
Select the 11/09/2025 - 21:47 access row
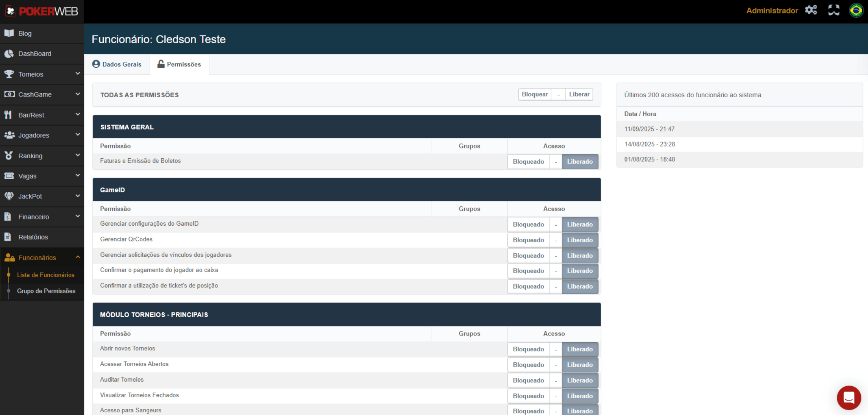649,129
